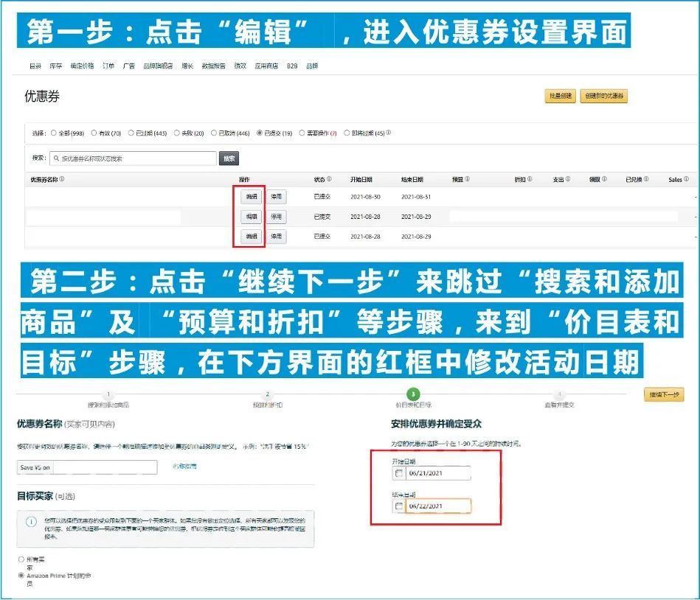Select the 全部 (998) filter radio
700x600 pixels.
(54, 133)
